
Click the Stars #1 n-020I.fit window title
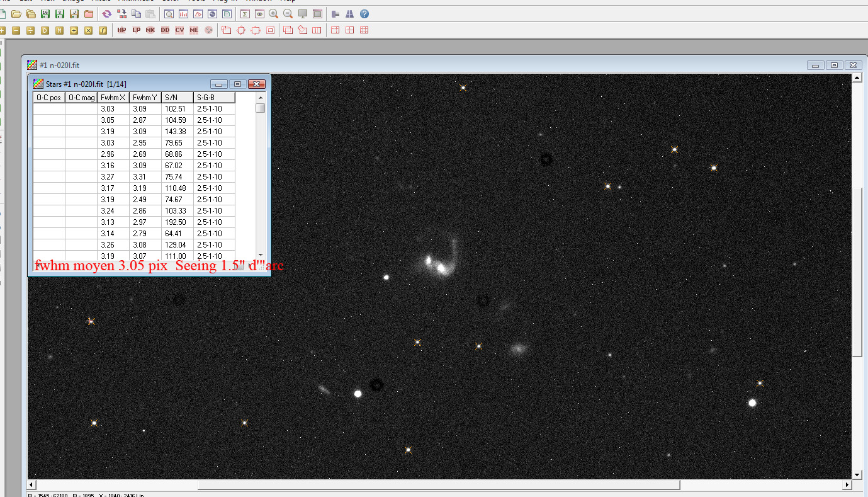click(x=86, y=84)
